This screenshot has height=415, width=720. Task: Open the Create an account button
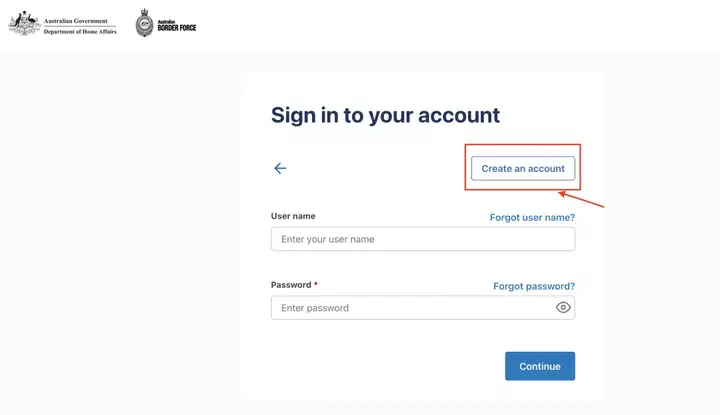point(523,168)
